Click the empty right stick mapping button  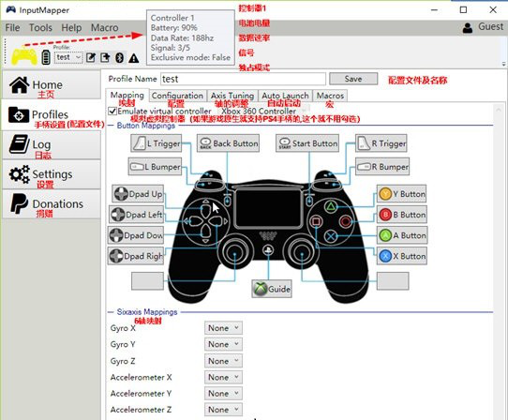point(393,281)
